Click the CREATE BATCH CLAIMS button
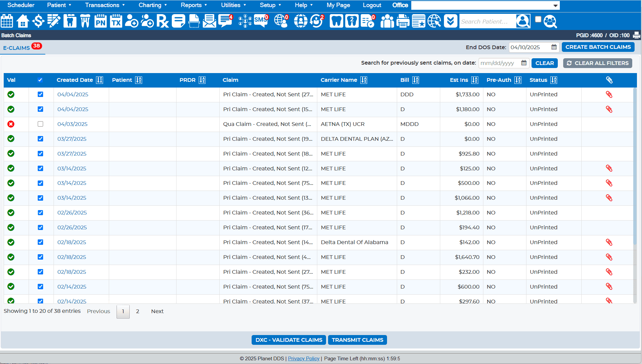This screenshot has height=364, width=642. point(598,47)
